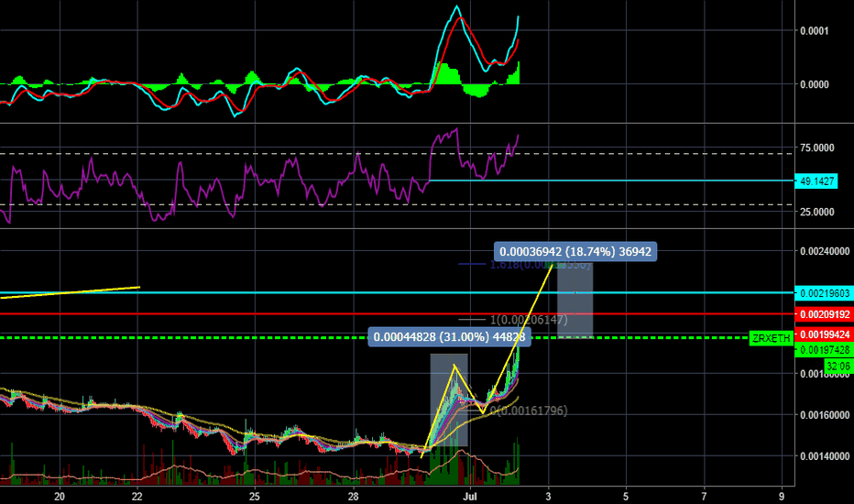Select the 0.00036942 (18.74%) measurement label

[575, 252]
